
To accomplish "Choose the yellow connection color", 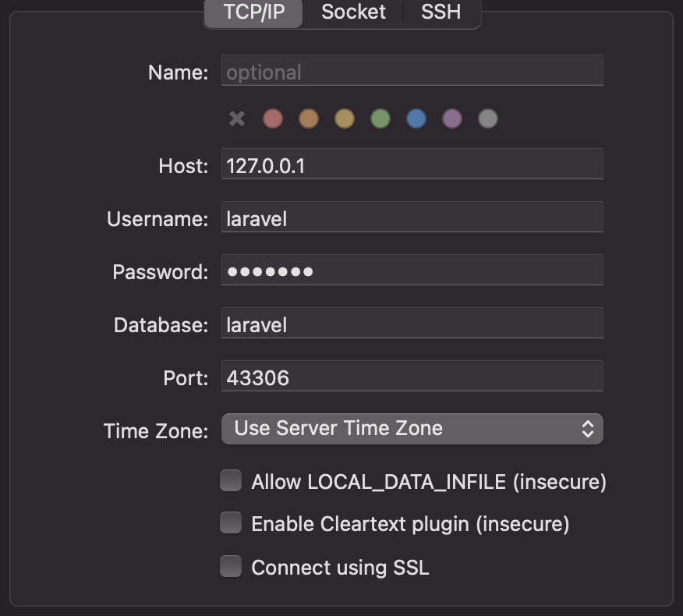I will coord(345,119).
